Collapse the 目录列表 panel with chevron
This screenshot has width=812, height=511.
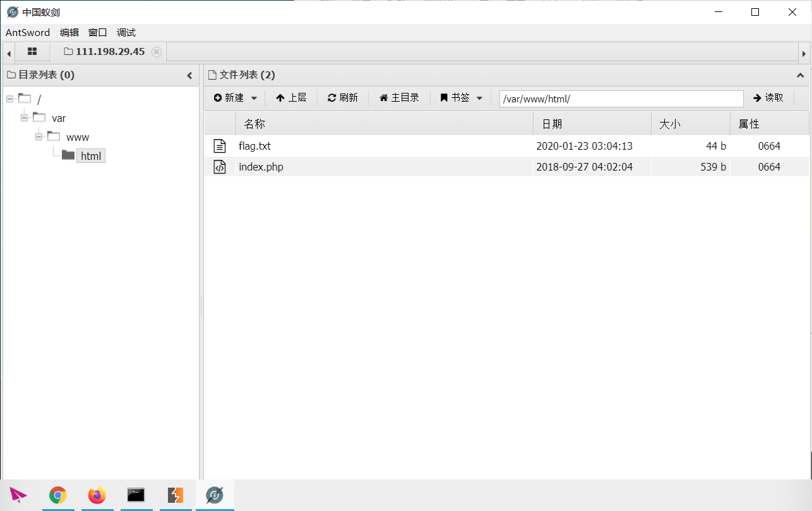click(189, 75)
